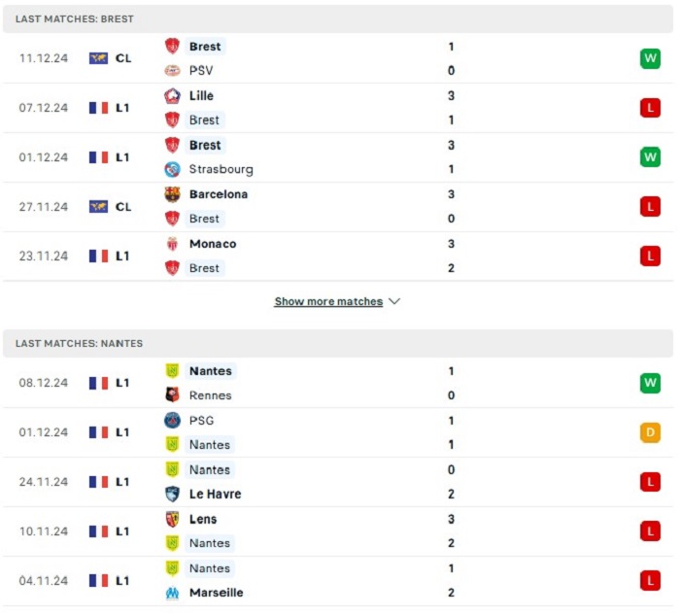
Task: Click the Le Havre team logo
Action: [x=173, y=494]
